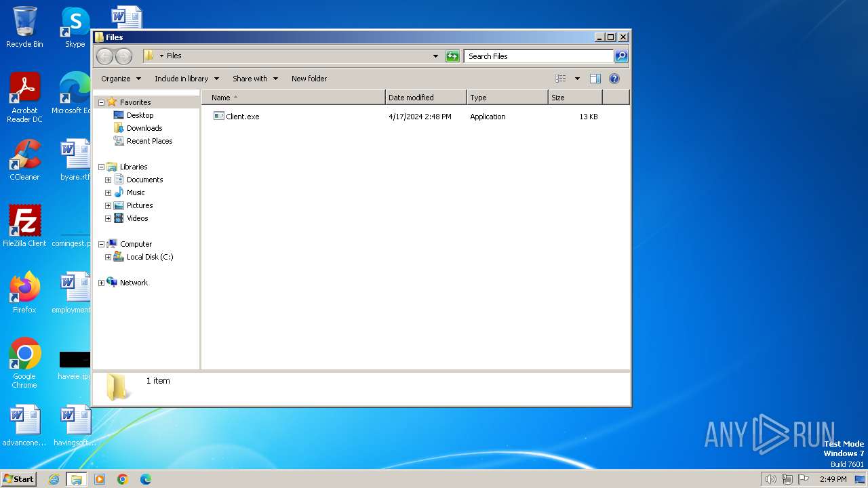
Task: Open the advancene... Word document on desktop
Action: 24,426
